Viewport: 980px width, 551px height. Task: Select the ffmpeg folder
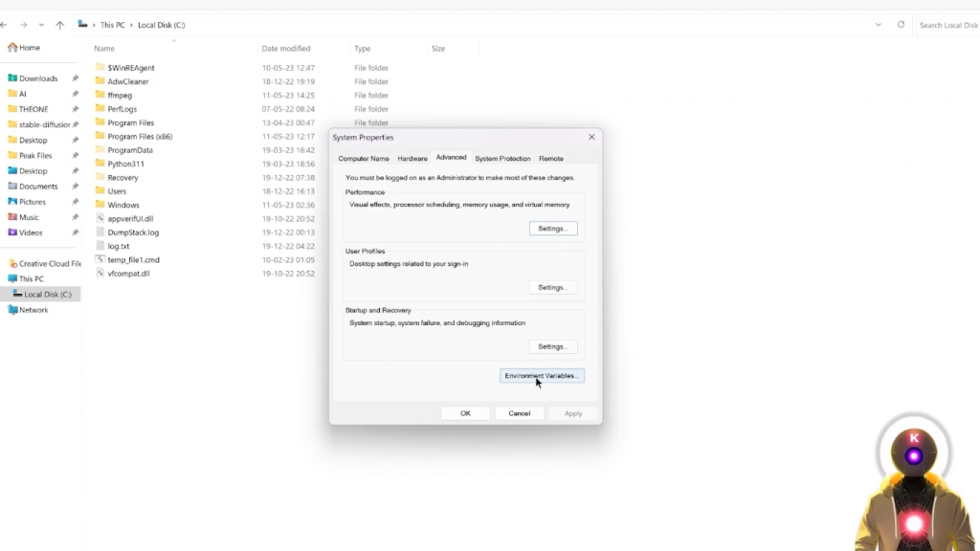point(120,95)
